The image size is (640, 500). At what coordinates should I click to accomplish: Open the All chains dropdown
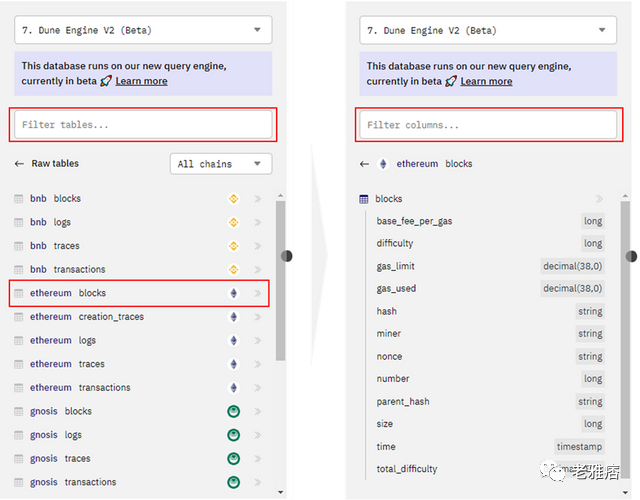[221, 164]
